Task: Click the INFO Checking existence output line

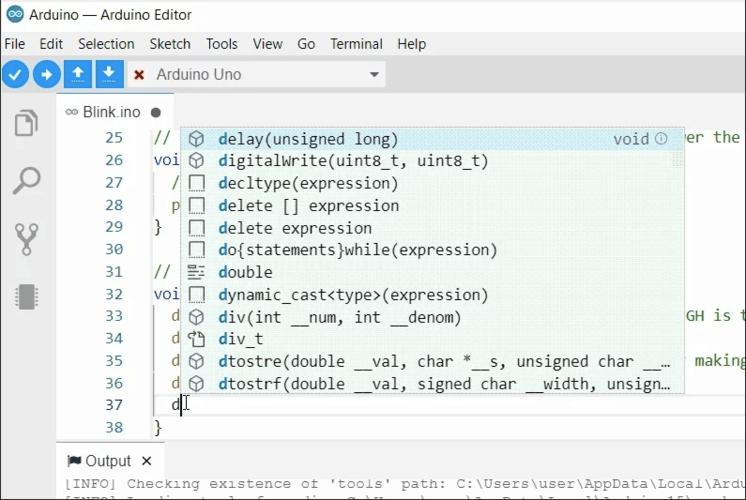Action: coord(405,484)
